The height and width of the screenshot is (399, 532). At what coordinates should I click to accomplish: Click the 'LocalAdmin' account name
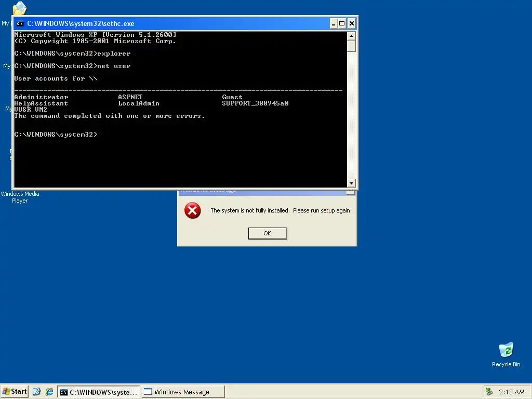138,103
